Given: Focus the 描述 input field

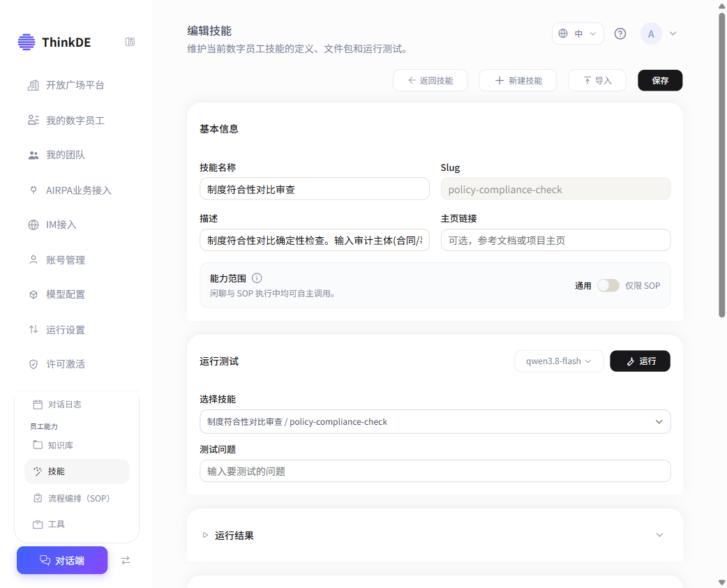Looking at the screenshot, I should coord(315,240).
